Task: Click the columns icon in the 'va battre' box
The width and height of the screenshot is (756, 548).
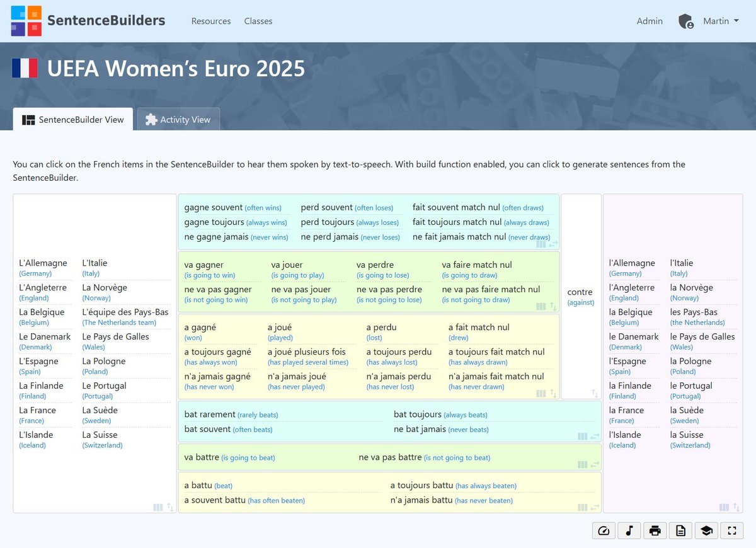Action: [583, 465]
